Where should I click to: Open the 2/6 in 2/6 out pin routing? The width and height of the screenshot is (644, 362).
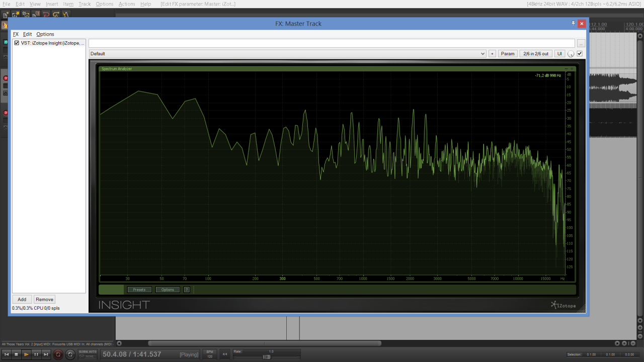535,54
